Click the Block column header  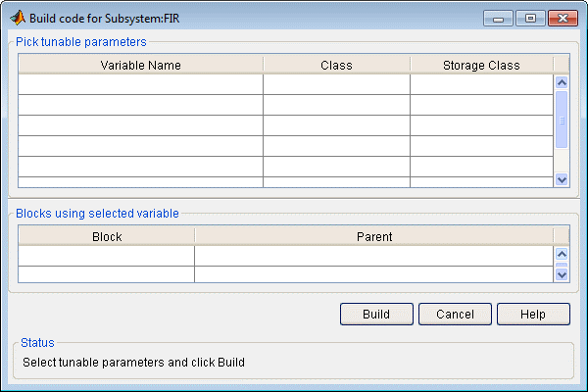(107, 236)
